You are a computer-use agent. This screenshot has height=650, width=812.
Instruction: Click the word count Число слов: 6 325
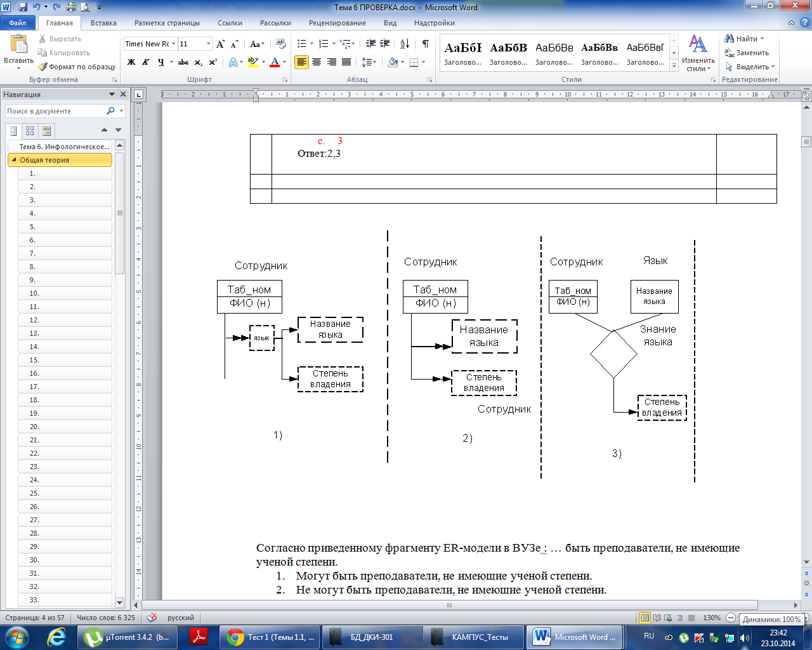click(106, 618)
